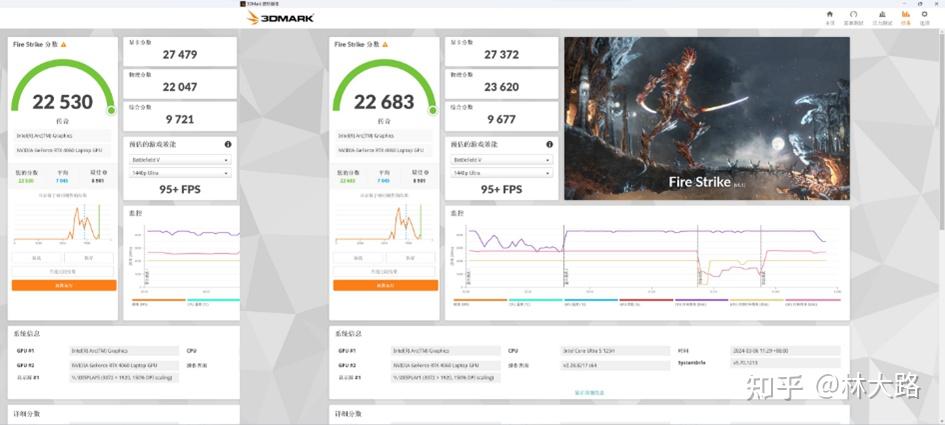Click the green dot ending the 22 530 gauge

(x=111, y=110)
